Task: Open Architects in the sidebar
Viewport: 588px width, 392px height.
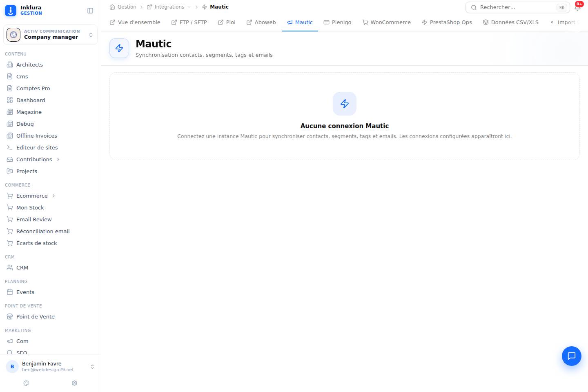Action: point(51,65)
